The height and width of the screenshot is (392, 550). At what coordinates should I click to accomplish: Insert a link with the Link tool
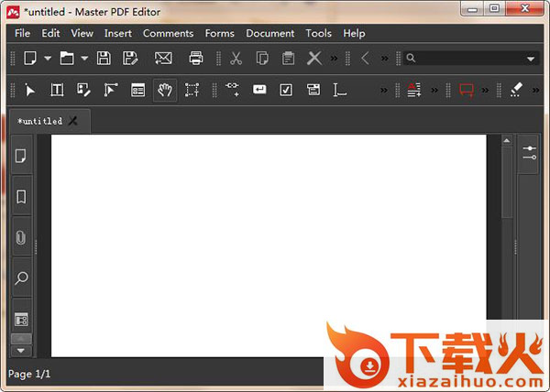coord(232,90)
